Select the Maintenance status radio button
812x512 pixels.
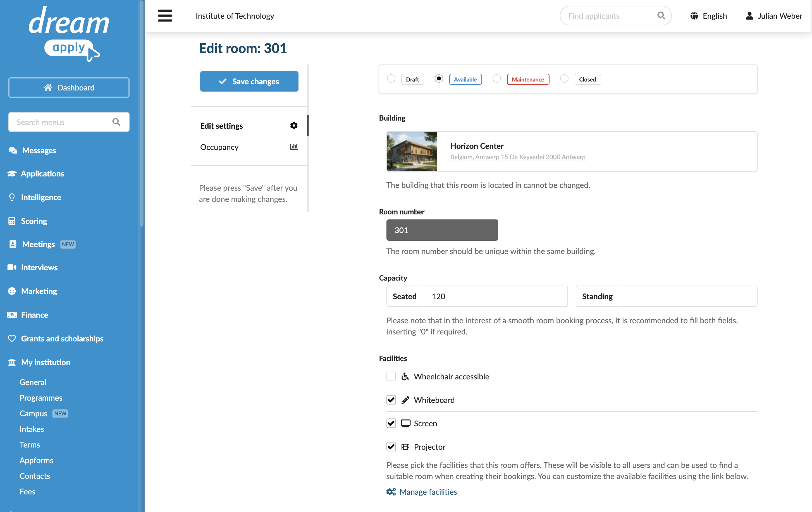point(497,78)
